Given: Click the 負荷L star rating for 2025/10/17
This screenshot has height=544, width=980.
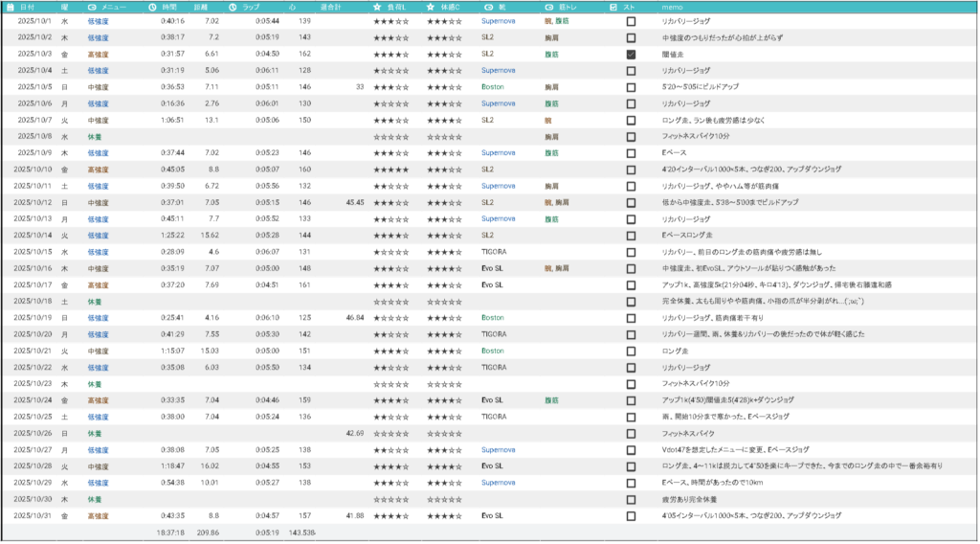Looking at the screenshot, I should [x=390, y=284].
